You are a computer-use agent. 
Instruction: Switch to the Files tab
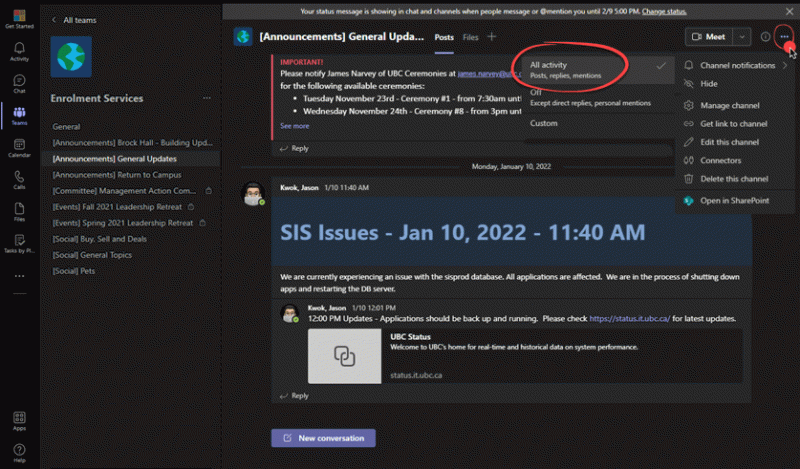[470, 37]
